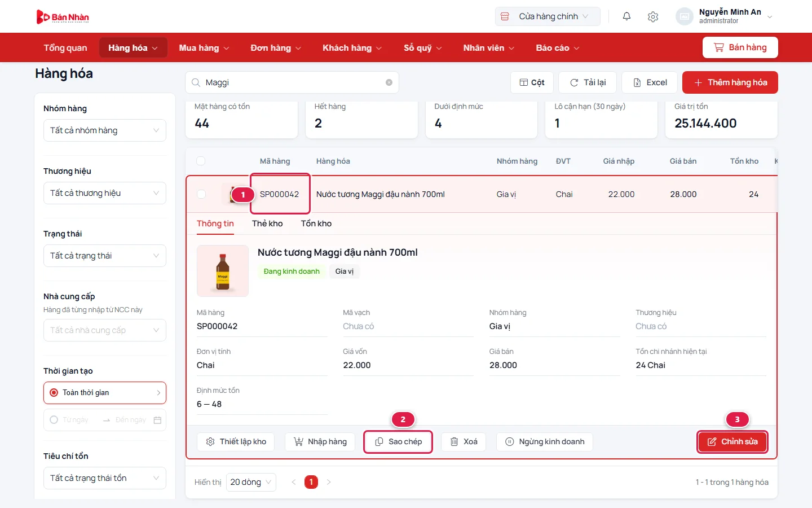The image size is (812, 508).
Task: Open the date range calendar icon
Action: point(157,420)
